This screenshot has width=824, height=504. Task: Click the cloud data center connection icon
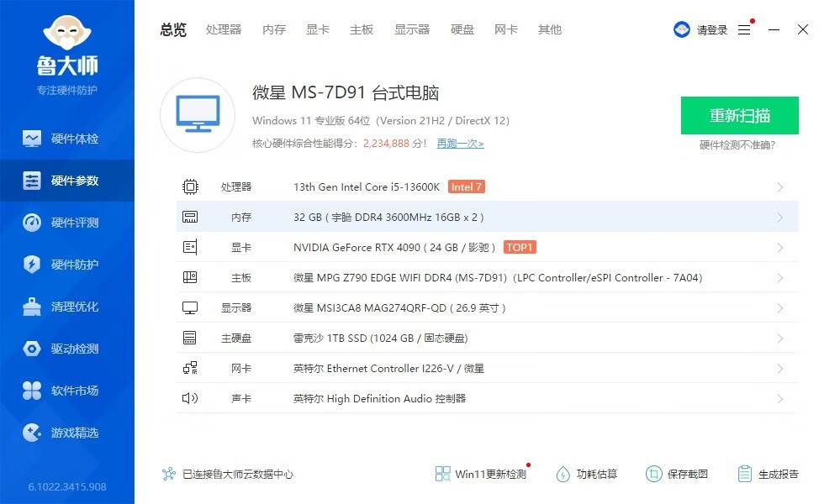coord(169,474)
